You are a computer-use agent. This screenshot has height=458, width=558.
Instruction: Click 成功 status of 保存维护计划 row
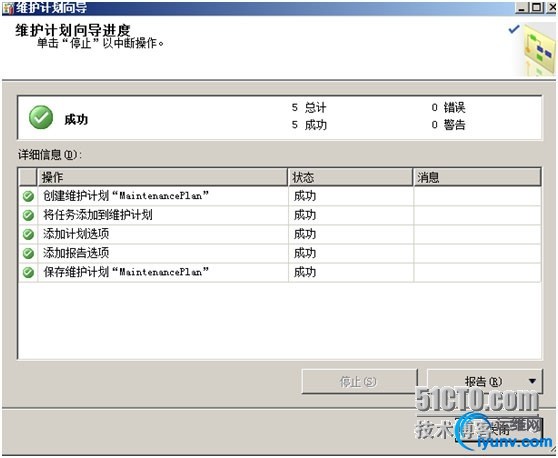click(x=305, y=273)
